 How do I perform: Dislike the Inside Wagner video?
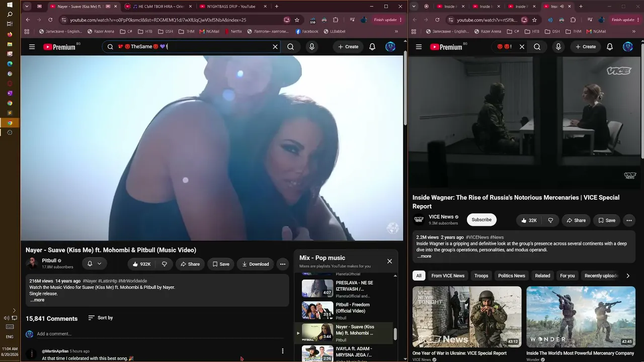pyautogui.click(x=550, y=220)
